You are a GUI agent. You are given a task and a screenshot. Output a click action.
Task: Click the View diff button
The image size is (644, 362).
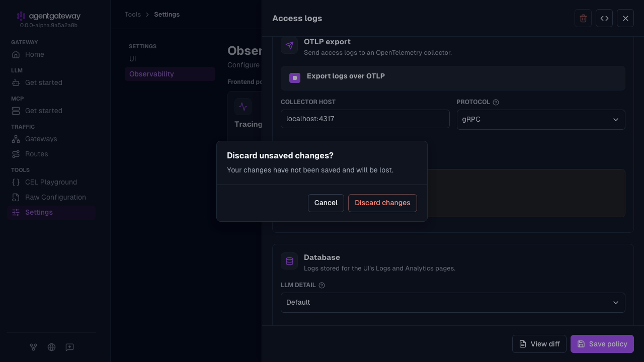click(x=539, y=344)
